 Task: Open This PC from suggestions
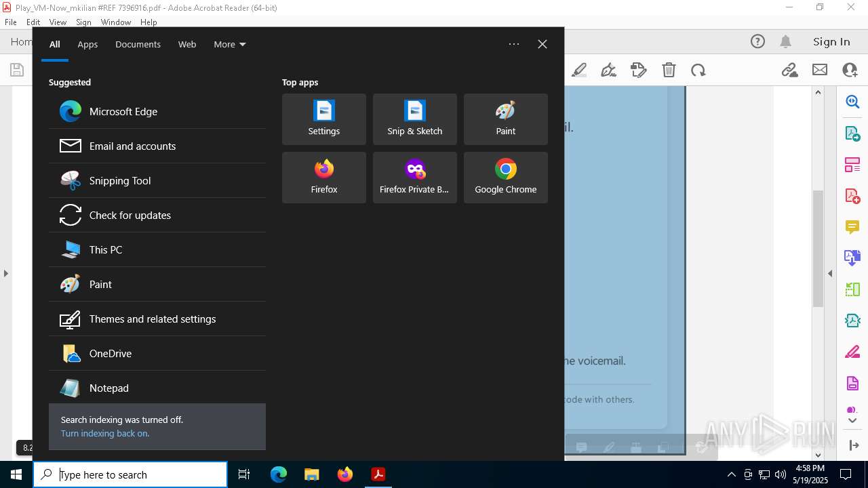click(x=157, y=249)
